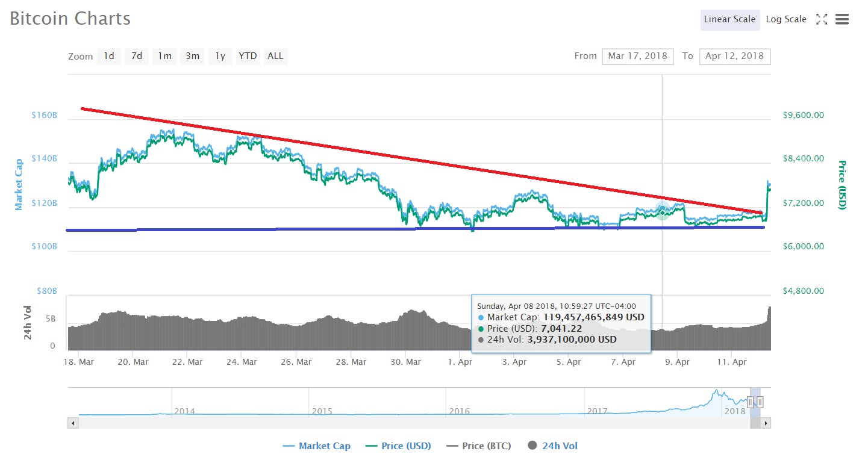Click the $100B market cap axis label
The height and width of the screenshot is (460, 868).
[45, 247]
